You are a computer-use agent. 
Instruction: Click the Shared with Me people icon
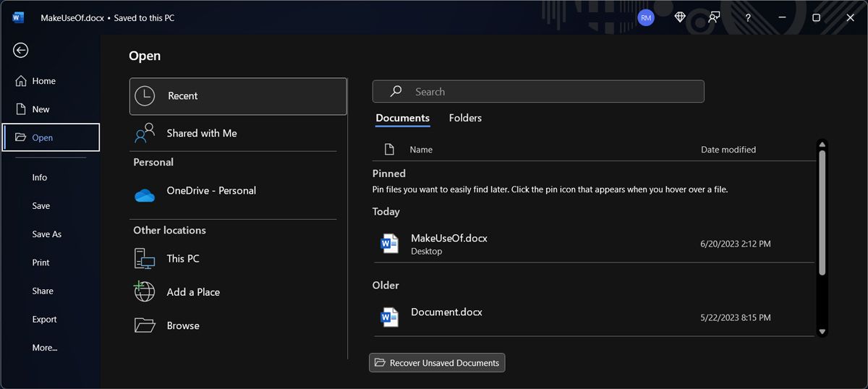click(x=145, y=133)
